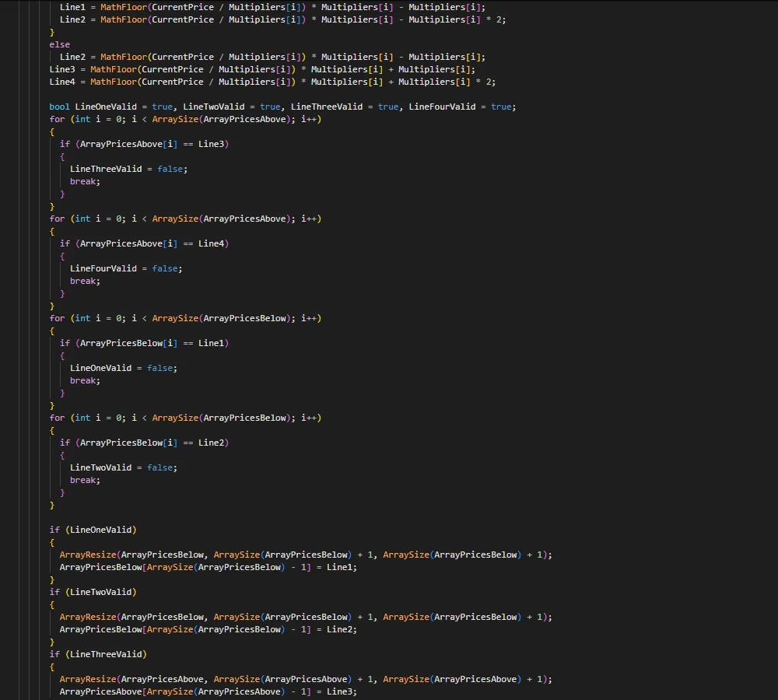Click "Line1" in the ArrayPricesBelow comparison

[x=213, y=343]
